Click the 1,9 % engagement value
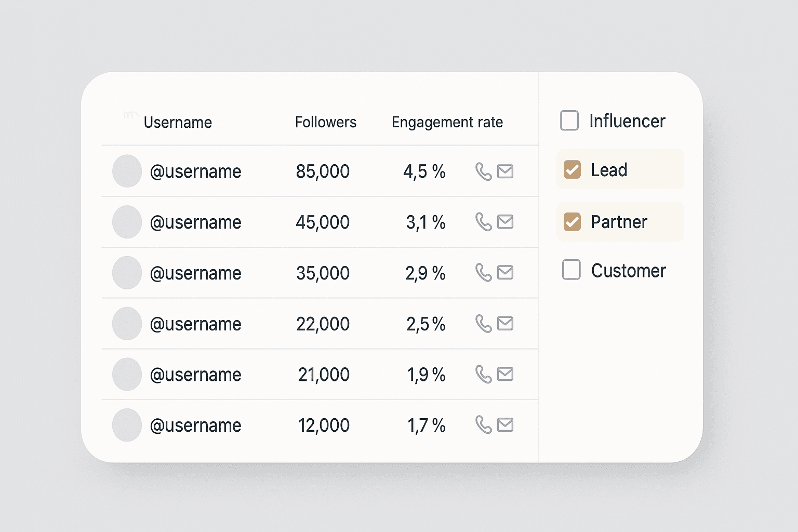This screenshot has width=798, height=532. 427,375
